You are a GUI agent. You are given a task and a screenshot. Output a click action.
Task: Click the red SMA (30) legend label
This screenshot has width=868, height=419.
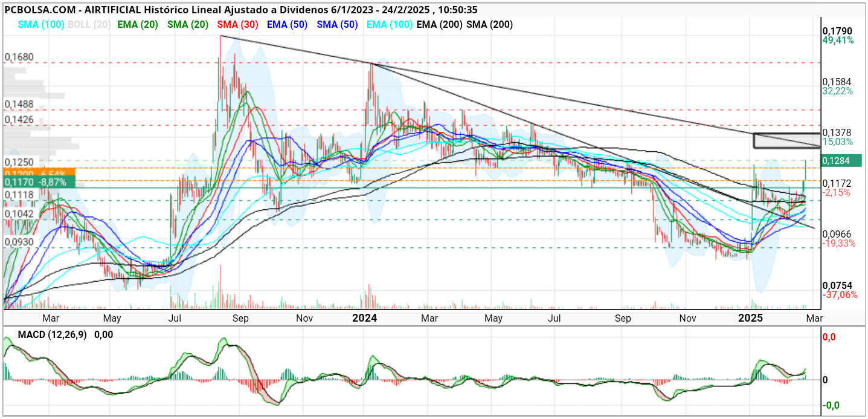click(238, 25)
